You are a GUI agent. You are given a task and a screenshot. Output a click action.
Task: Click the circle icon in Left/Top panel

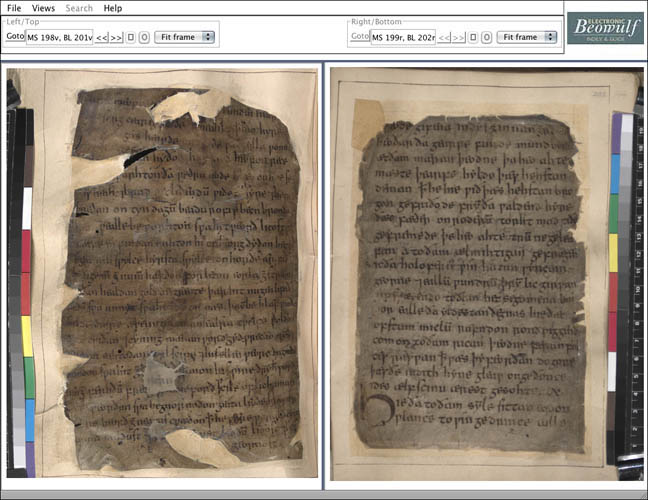coord(144,37)
